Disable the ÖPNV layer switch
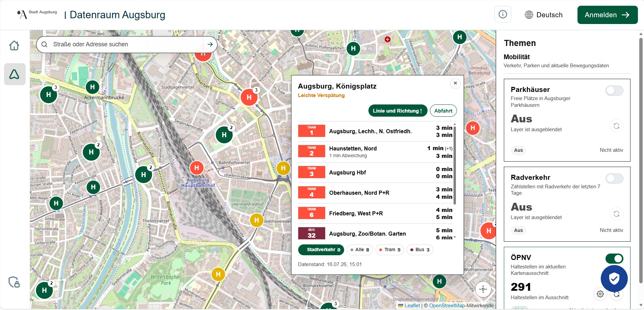The width and height of the screenshot is (644, 310). point(614,259)
